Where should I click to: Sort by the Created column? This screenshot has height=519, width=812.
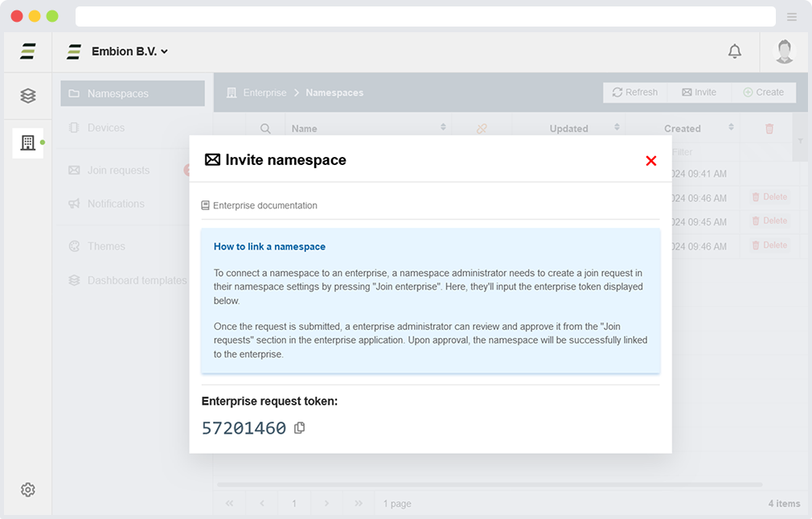pos(683,129)
